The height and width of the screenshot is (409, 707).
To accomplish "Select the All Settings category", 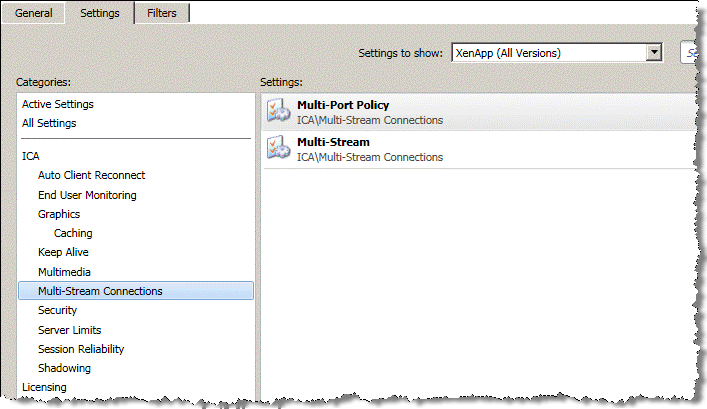I will (x=49, y=123).
